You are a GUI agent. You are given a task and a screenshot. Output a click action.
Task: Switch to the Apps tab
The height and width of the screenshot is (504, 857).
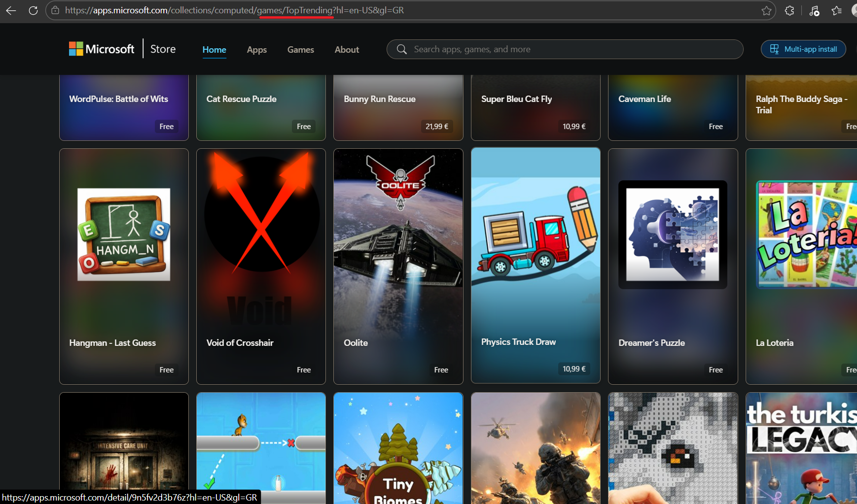(x=257, y=50)
